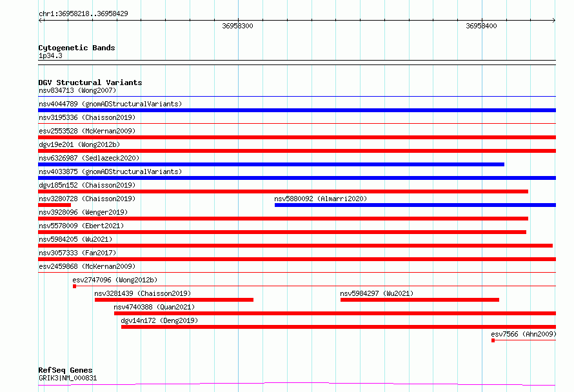Image resolution: width=574 pixels, height=392 pixels.
Task: Select the 1p34.3 cytogenetic band label
Action: [50, 55]
